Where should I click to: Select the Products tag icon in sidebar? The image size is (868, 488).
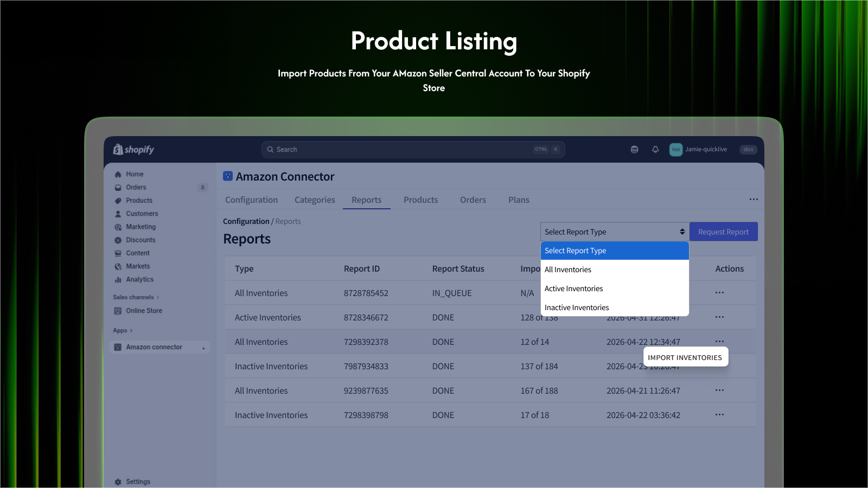pyautogui.click(x=118, y=201)
